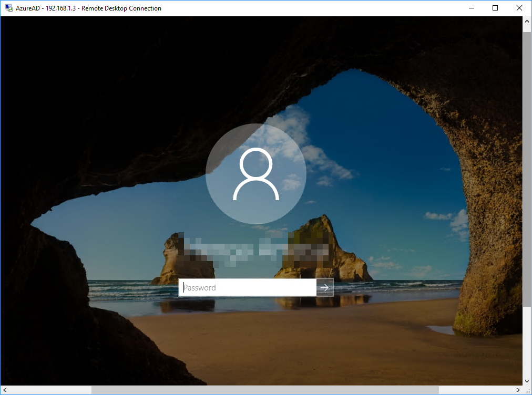The height and width of the screenshot is (395, 532).
Task: Close the Remote Desktop Connection session
Action: click(x=519, y=8)
